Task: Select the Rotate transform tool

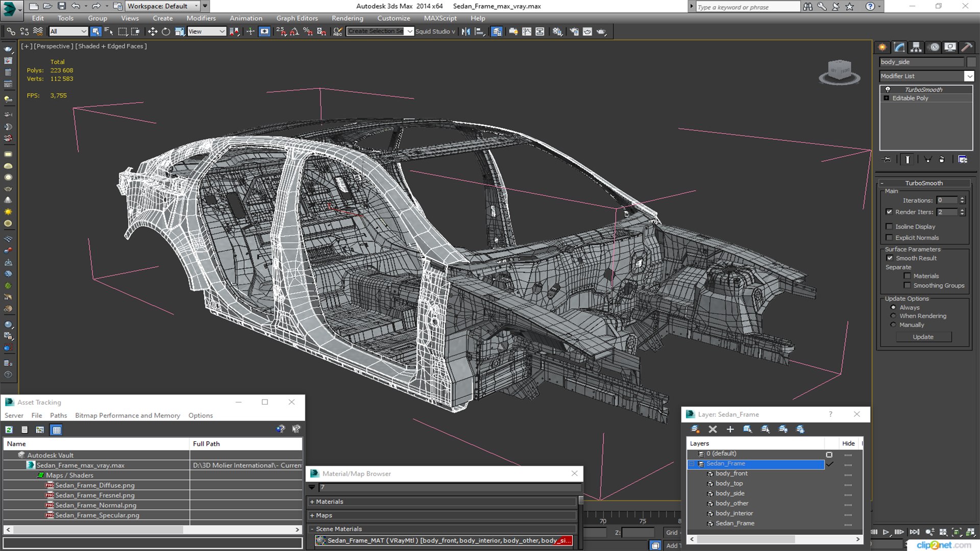Action: coord(166,32)
